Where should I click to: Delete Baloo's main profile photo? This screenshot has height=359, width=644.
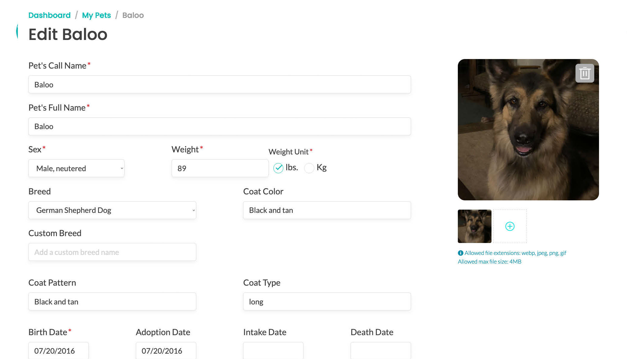(x=584, y=73)
